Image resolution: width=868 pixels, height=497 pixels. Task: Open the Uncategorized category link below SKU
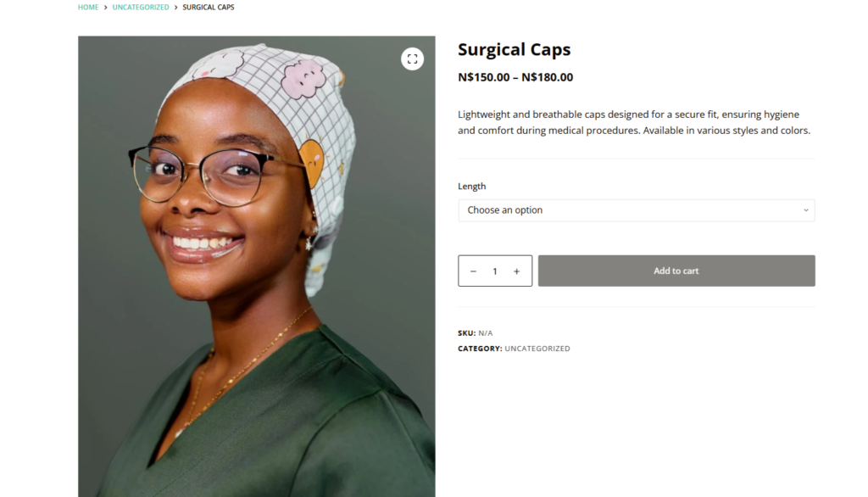coord(537,349)
